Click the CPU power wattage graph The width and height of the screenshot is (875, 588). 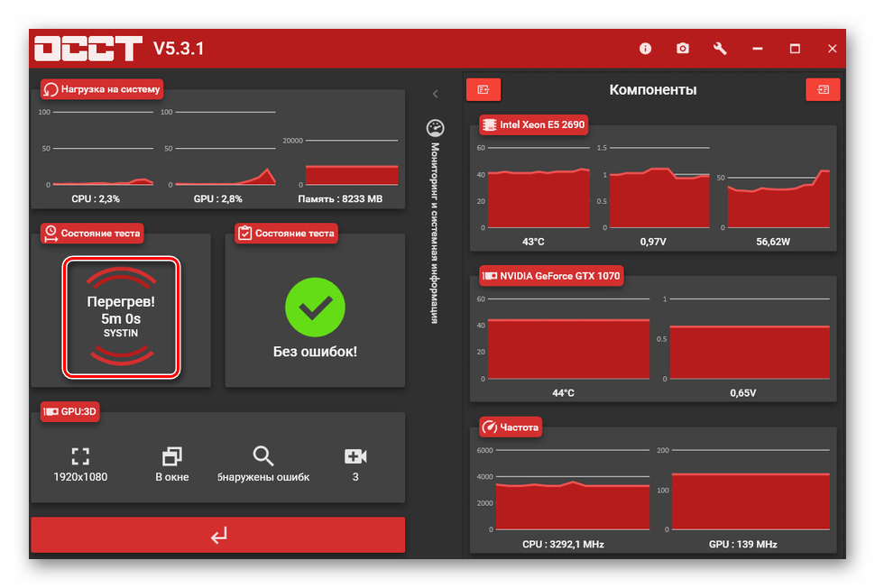click(778, 199)
